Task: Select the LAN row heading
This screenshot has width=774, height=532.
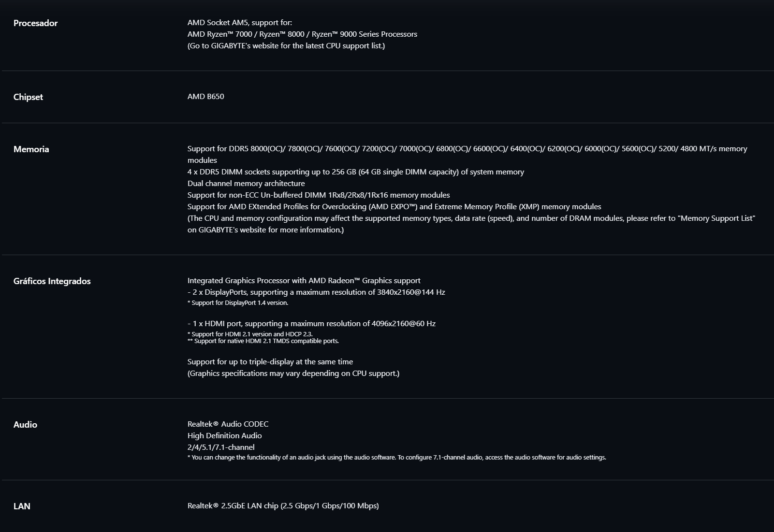Action: (x=22, y=506)
